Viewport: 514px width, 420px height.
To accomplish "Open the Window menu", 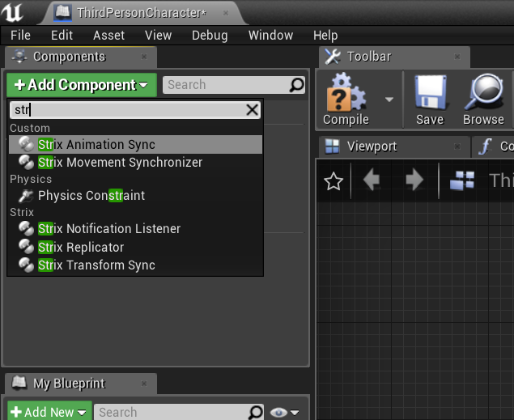I will [271, 35].
